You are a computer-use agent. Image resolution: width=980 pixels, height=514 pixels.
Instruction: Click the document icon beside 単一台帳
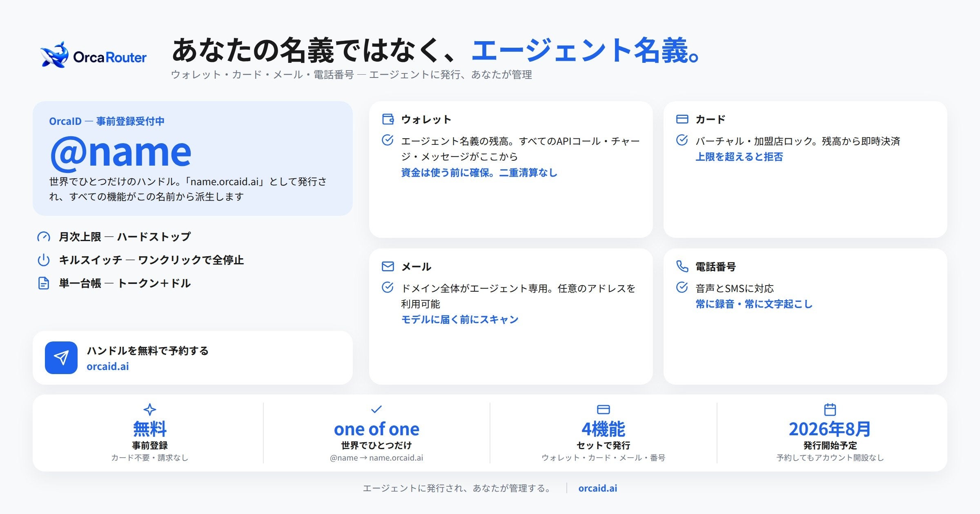click(x=44, y=283)
